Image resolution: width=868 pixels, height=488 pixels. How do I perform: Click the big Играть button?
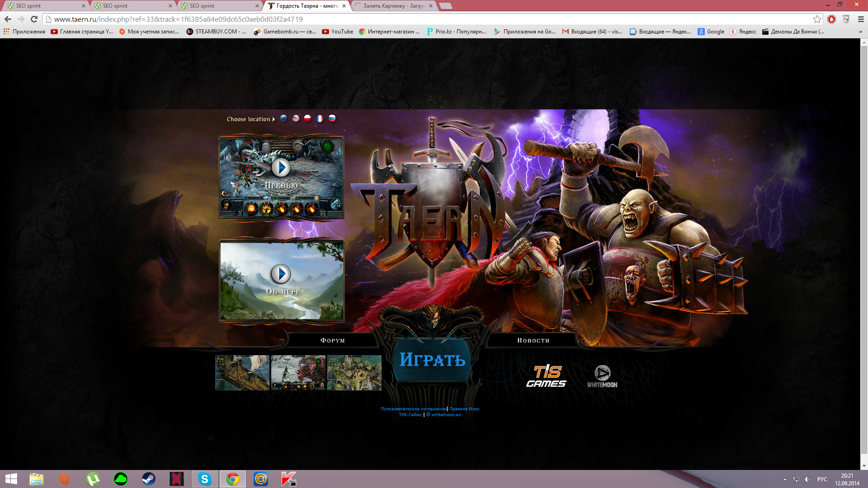432,360
